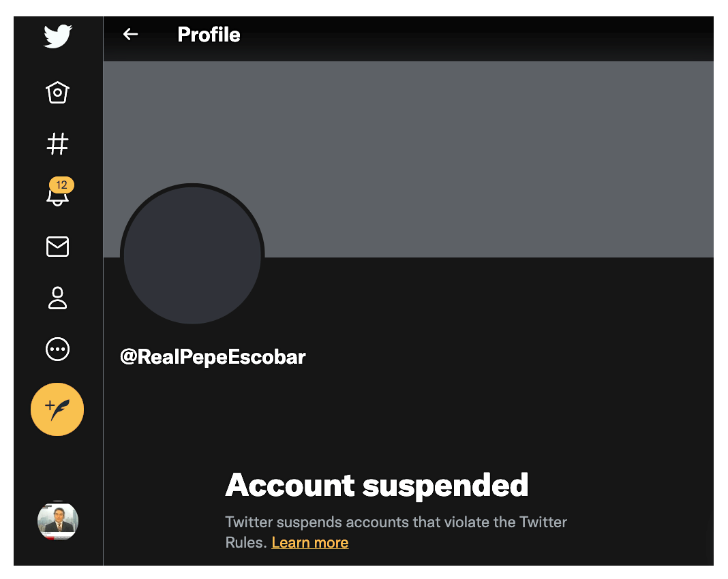Click the empty profile picture circle

192,255
